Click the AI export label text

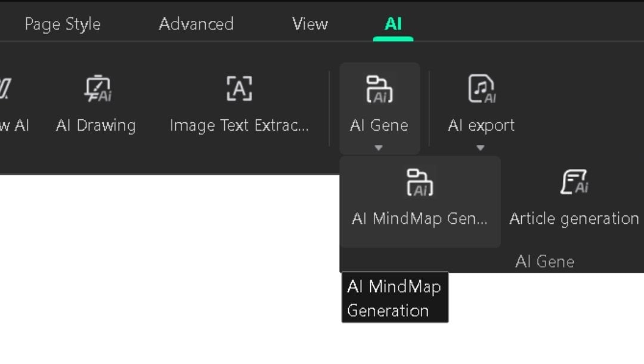(481, 125)
